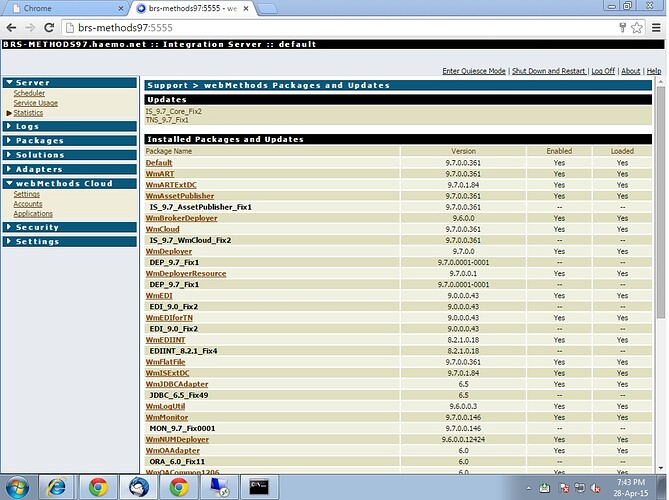Open the command prompt taskbar icon

coord(259,487)
